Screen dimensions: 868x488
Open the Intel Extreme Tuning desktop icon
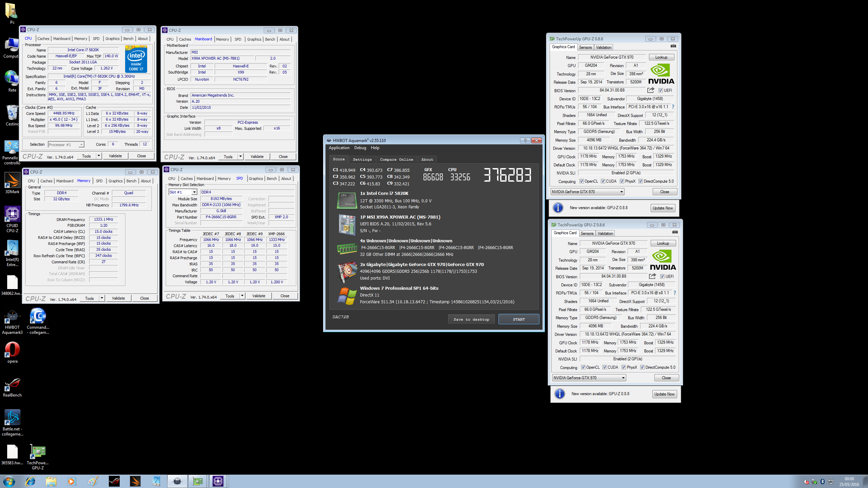click(12, 253)
